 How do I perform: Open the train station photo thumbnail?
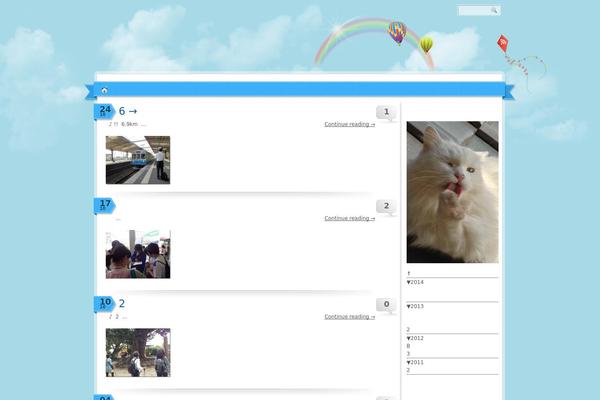point(138,160)
